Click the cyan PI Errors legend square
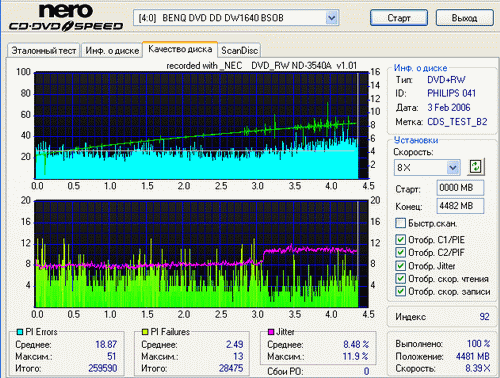This screenshot has height=378, width=500. pyautogui.click(x=20, y=332)
